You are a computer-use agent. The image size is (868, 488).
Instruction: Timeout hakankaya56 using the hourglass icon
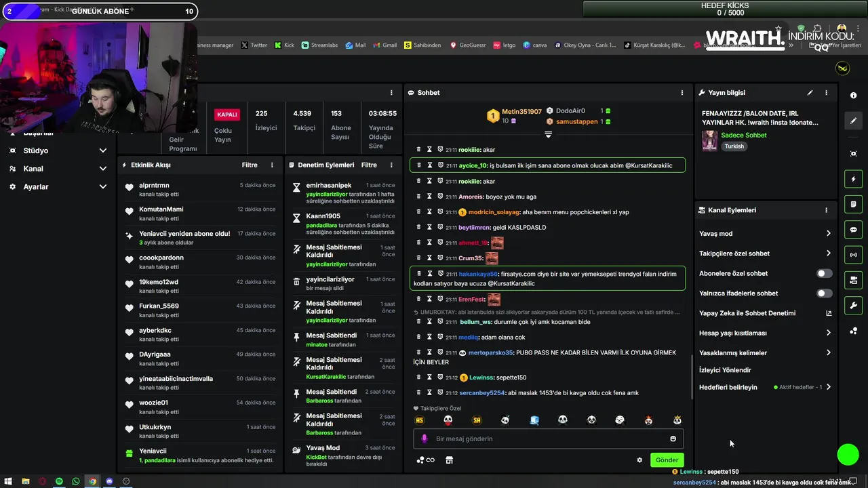point(429,274)
